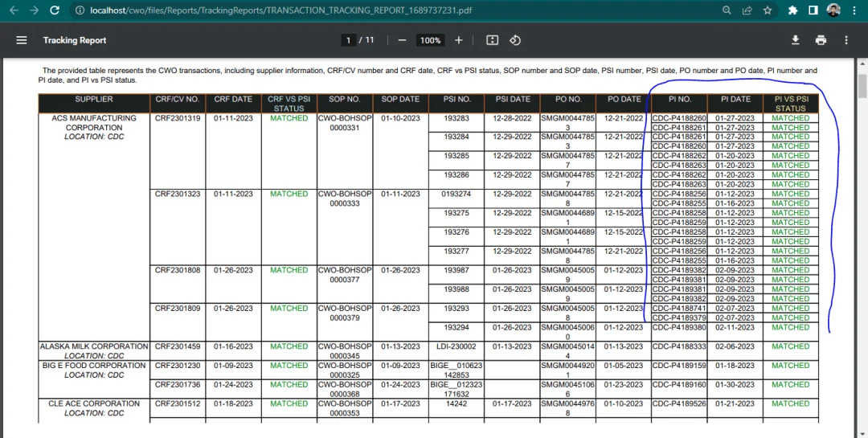Click PI number CDC-P4189380
The width and height of the screenshot is (868, 438).
coord(679,327)
